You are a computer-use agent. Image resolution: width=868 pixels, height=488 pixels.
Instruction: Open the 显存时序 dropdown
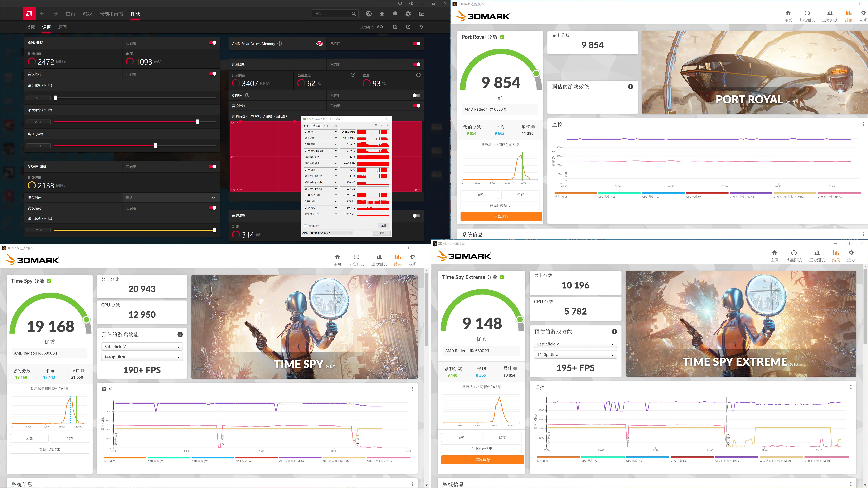pyautogui.click(x=171, y=198)
